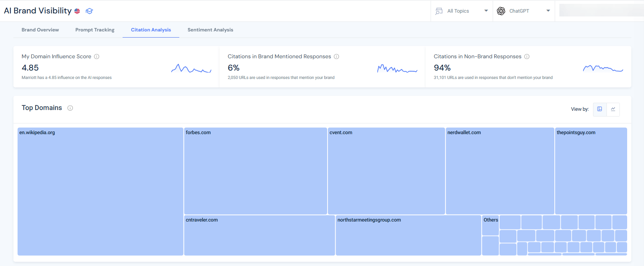Click the 4.85 influence score value
Screen dimensions: 644x266
click(x=30, y=68)
